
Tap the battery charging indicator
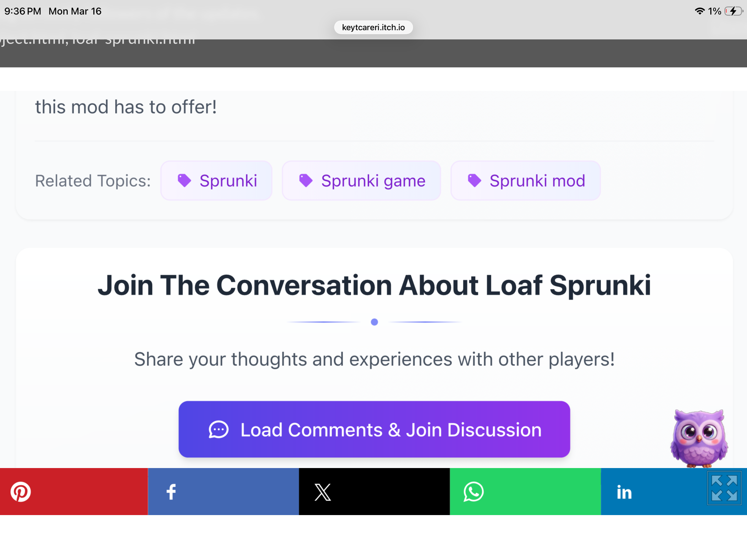click(733, 11)
